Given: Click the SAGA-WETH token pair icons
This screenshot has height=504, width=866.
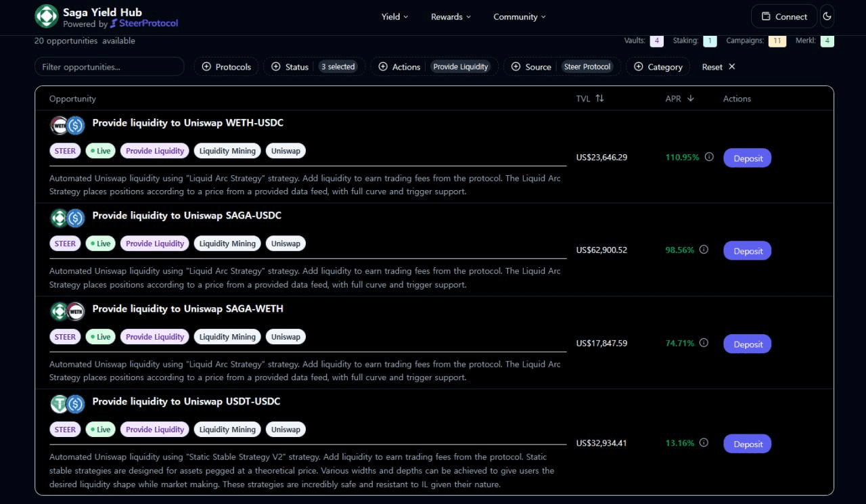Looking at the screenshot, I should [x=67, y=311].
